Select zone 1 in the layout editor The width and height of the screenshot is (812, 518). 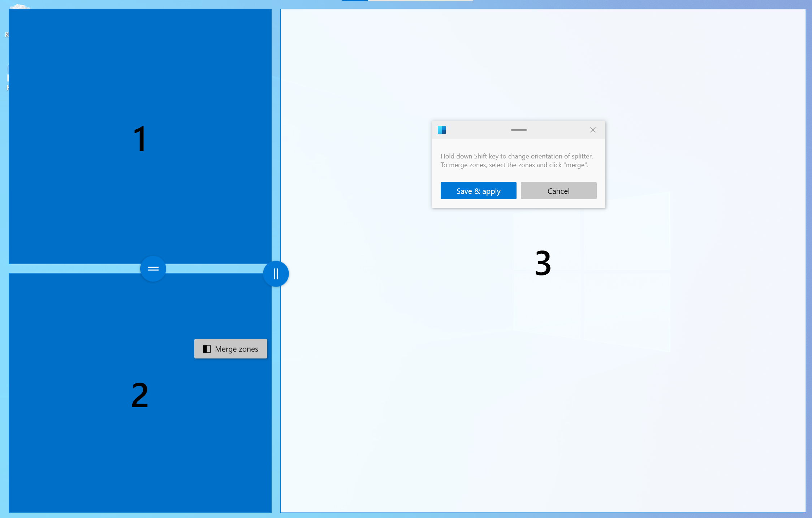click(138, 136)
